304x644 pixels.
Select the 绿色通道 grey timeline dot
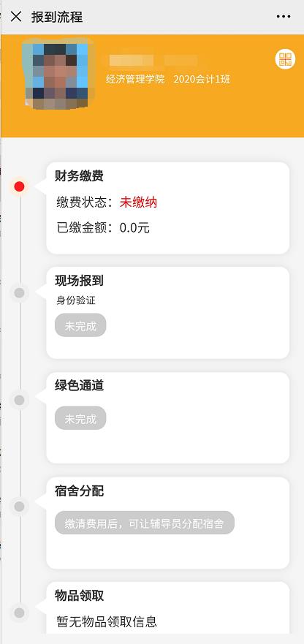click(19, 400)
